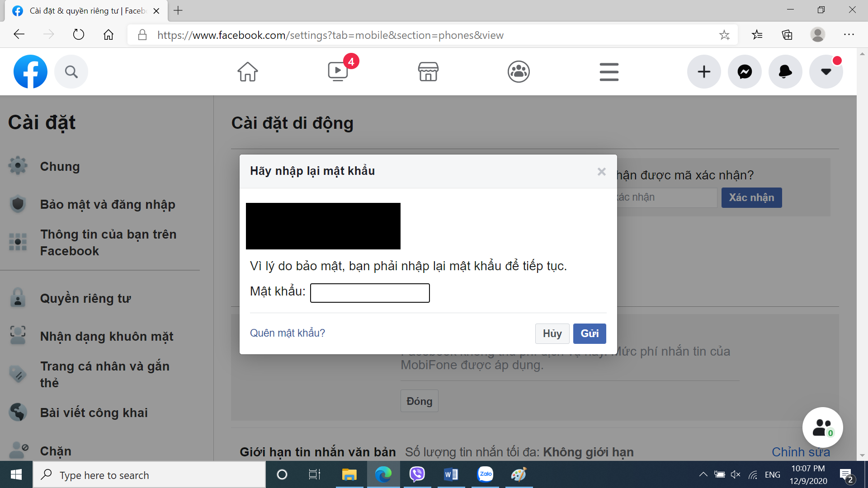Show hidden system tray icons
This screenshot has height=488, width=868.
[x=703, y=474]
